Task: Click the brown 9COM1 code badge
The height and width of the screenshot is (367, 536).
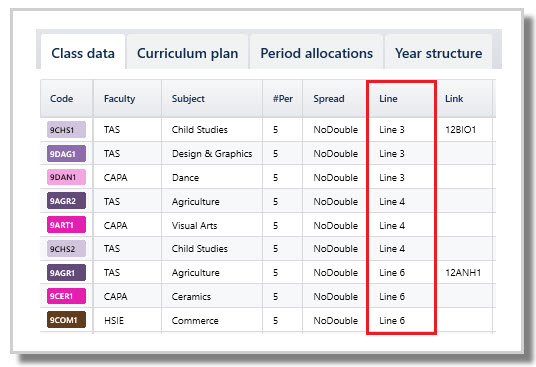Action: [66, 320]
